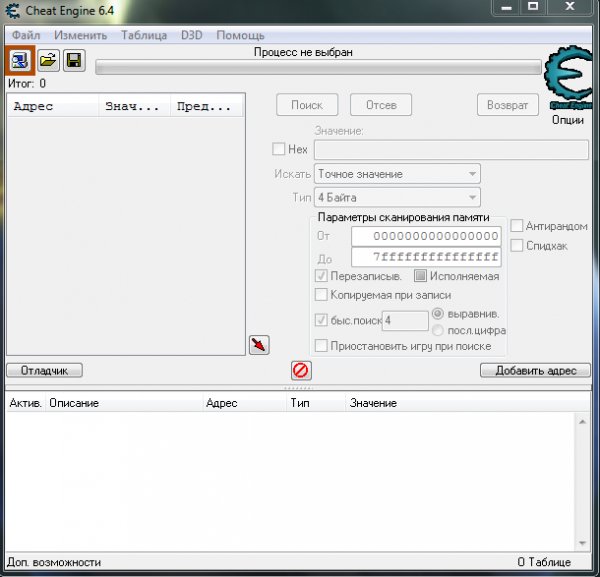The image size is (600, 577).
Task: Click О Таблице in status bar
Action: [x=544, y=562]
